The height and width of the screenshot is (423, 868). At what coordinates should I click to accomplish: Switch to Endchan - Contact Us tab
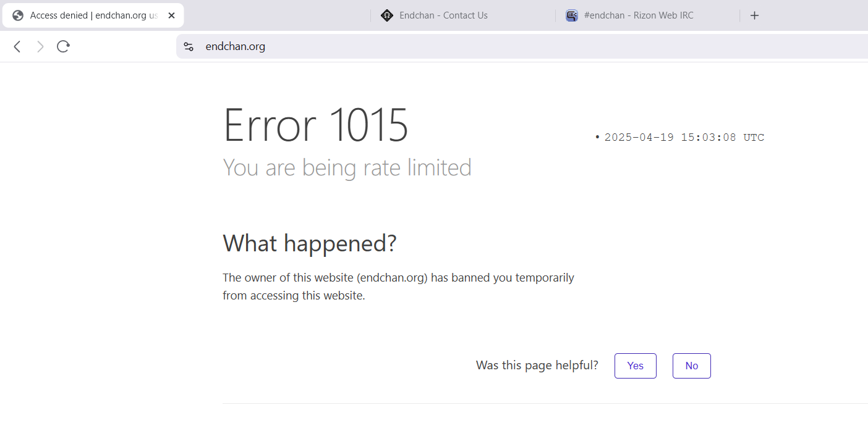443,15
